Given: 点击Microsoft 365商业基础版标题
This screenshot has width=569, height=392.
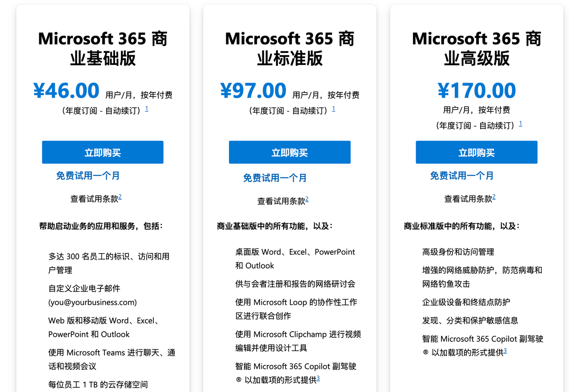Looking at the screenshot, I should [x=103, y=48].
